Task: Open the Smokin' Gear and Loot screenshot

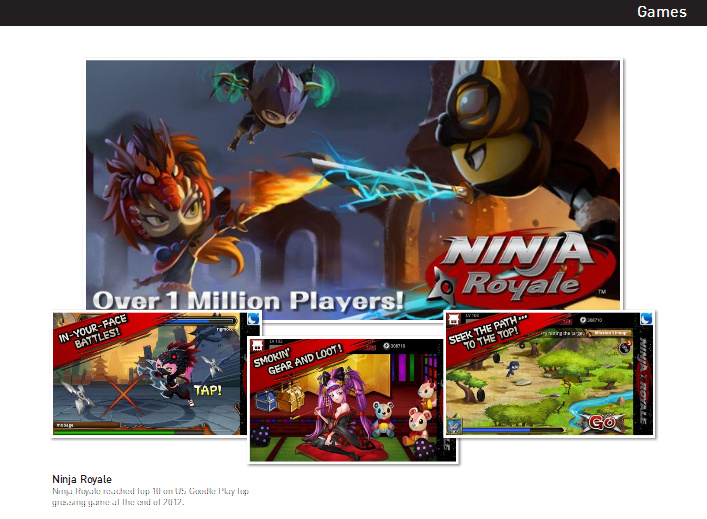Action: click(353, 400)
